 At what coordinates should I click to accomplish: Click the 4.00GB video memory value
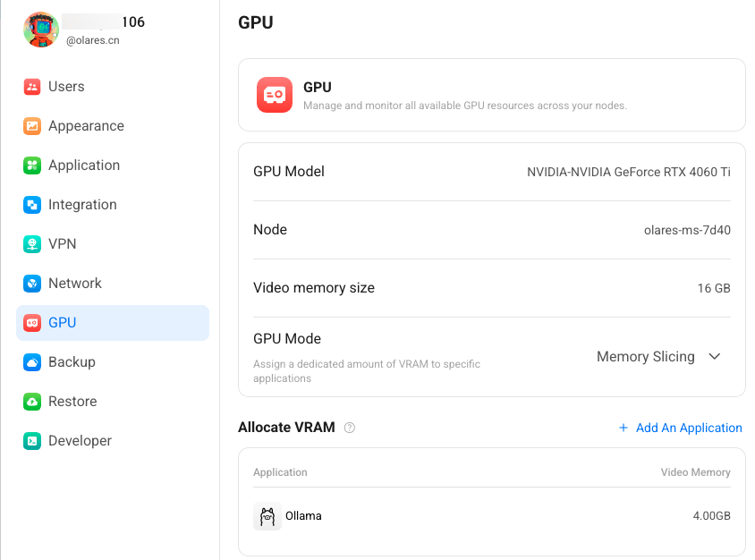(714, 516)
